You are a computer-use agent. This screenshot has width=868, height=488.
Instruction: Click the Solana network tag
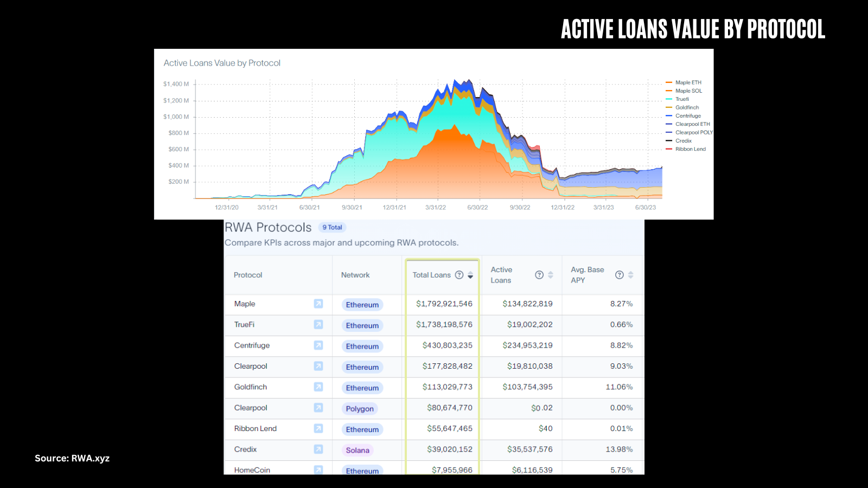pyautogui.click(x=358, y=450)
